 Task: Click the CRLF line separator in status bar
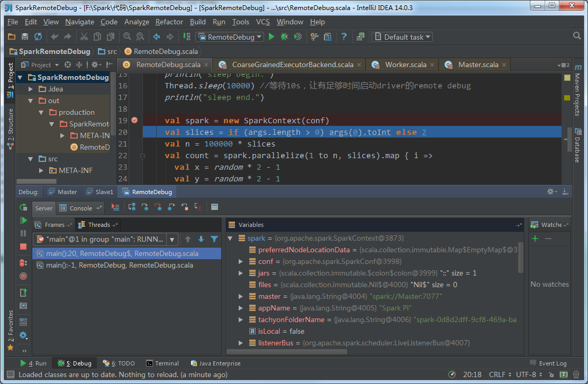click(500, 374)
